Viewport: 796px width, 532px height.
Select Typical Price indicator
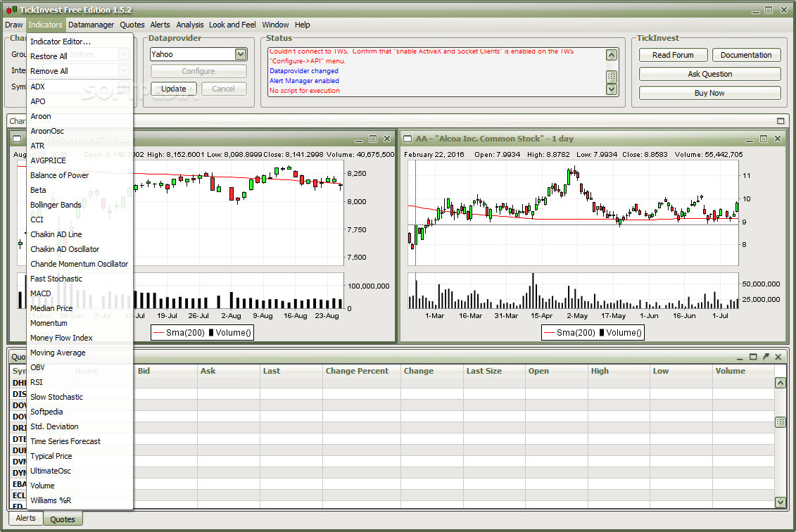tap(80, 456)
